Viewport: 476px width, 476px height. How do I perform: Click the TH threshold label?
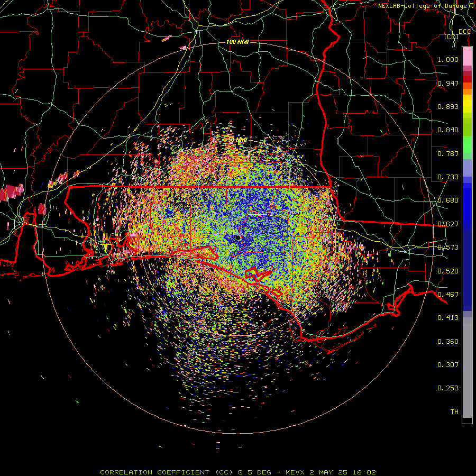click(x=454, y=412)
